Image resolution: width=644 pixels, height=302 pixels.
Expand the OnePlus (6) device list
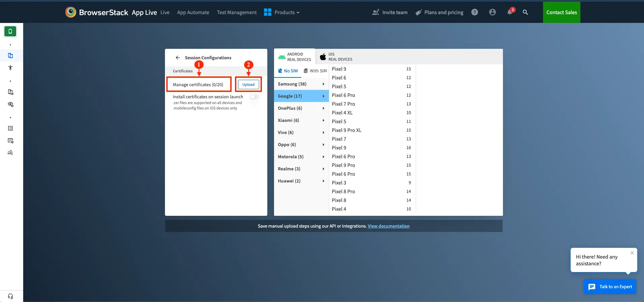(x=301, y=108)
